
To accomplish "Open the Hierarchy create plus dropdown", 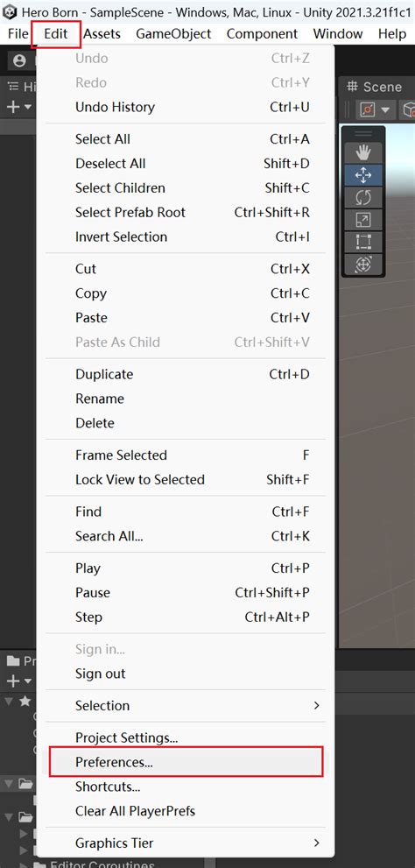I will click(x=18, y=107).
